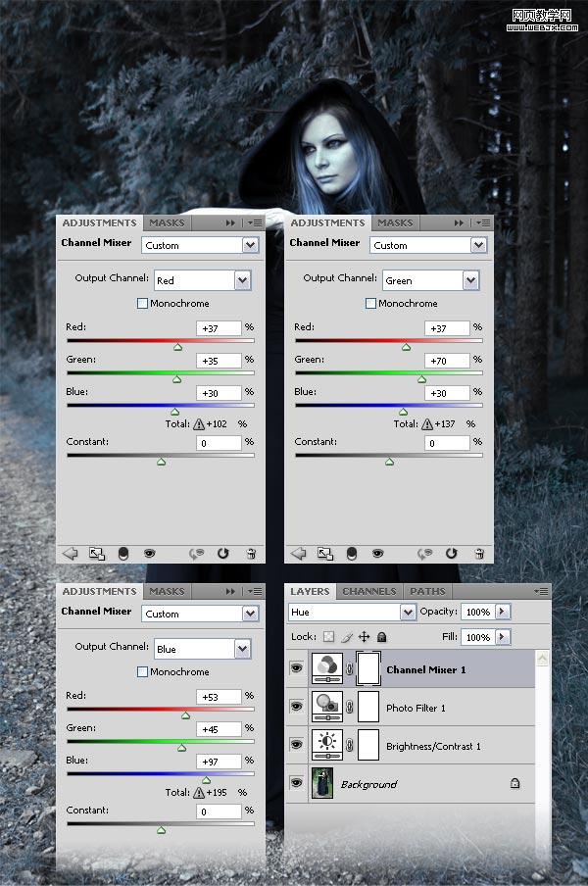Reset adjustment defaults in the Green output channel panel

452,553
